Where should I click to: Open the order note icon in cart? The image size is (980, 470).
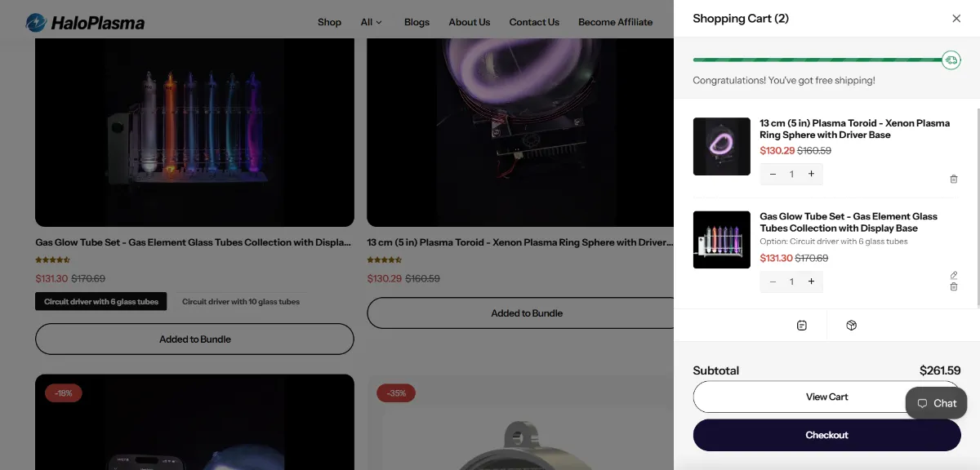click(802, 326)
